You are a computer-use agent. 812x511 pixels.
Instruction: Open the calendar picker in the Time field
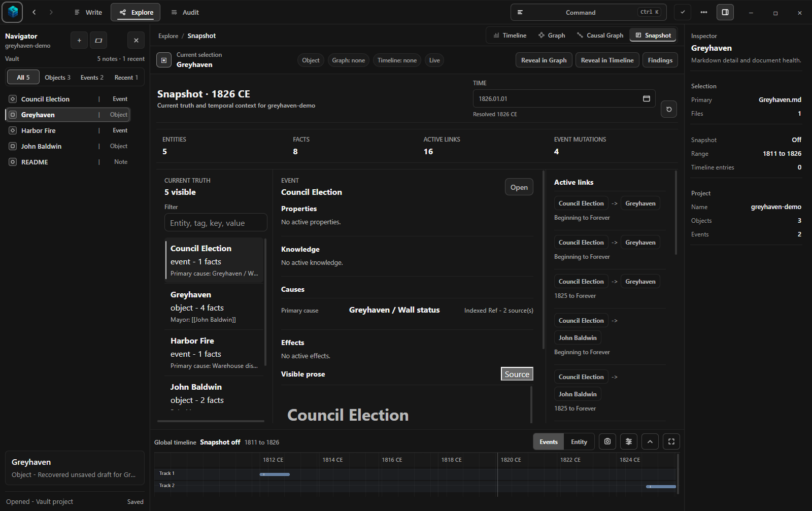(x=647, y=98)
